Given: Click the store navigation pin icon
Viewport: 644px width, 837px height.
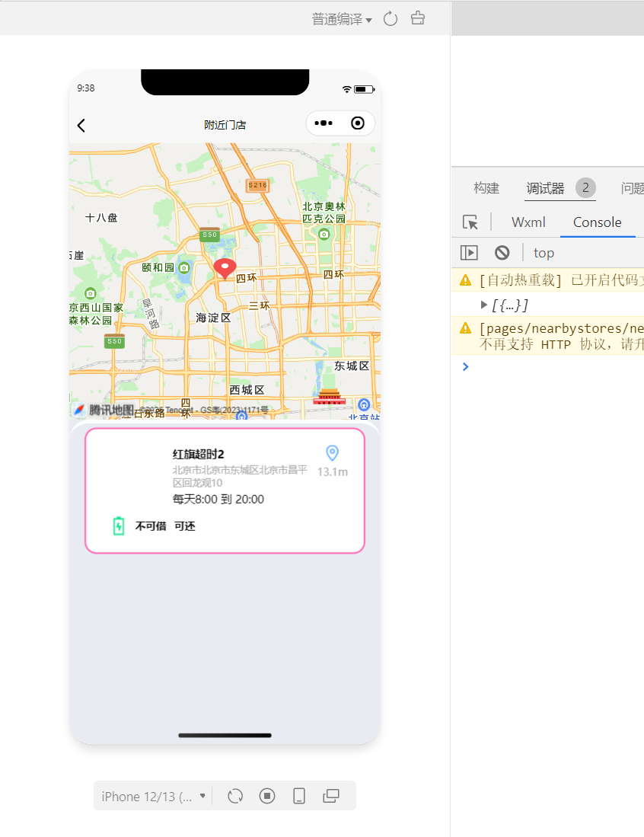Looking at the screenshot, I should 332,453.
